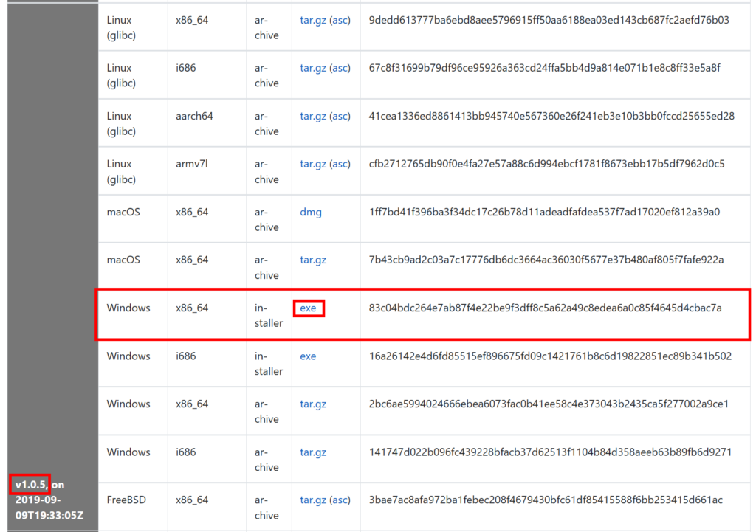The height and width of the screenshot is (532, 756).
Task: Download the Windows i686 installer exe
Action: tap(308, 356)
